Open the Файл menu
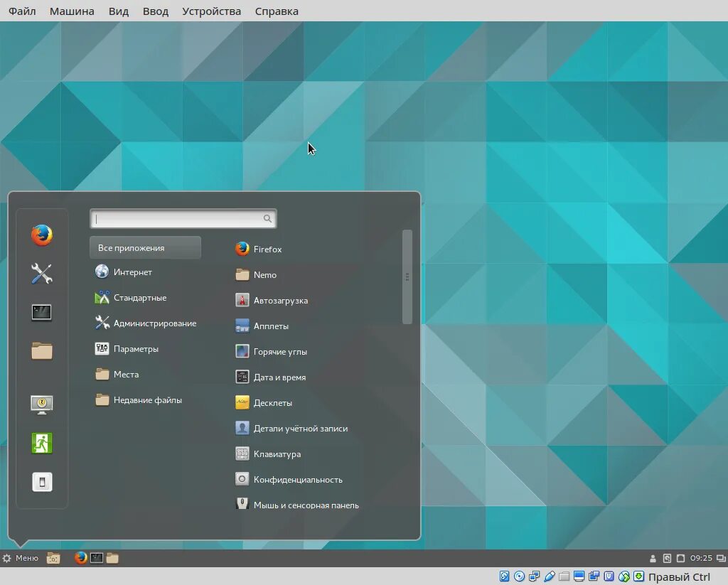 [x=22, y=11]
